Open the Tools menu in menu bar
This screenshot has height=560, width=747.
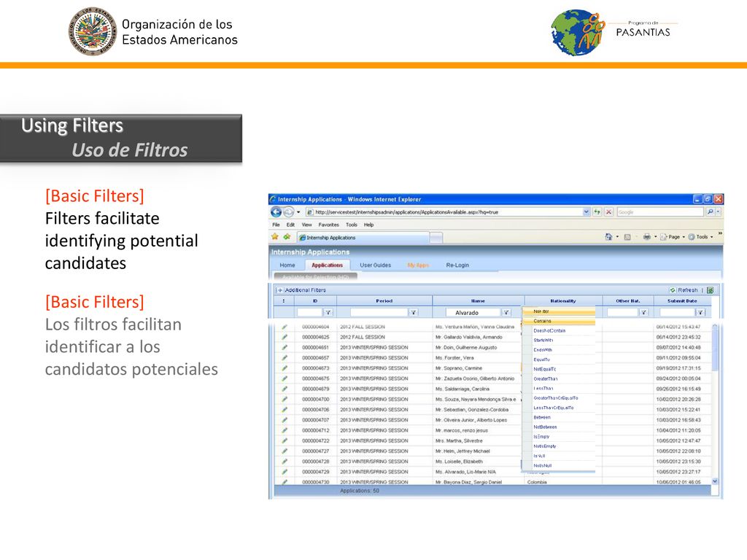[352, 225]
